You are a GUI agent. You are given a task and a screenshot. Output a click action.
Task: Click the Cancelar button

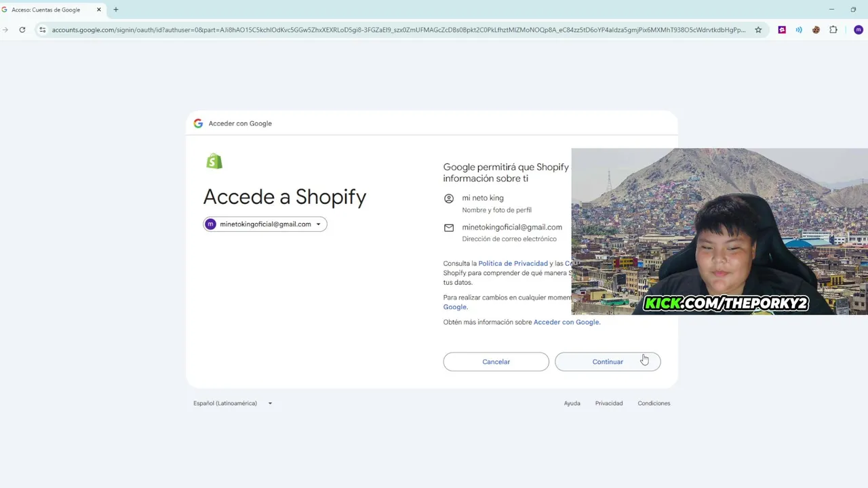(496, 362)
